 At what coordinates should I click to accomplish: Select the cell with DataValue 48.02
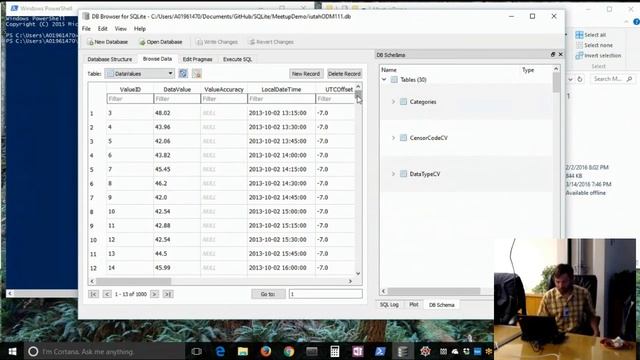click(177, 113)
